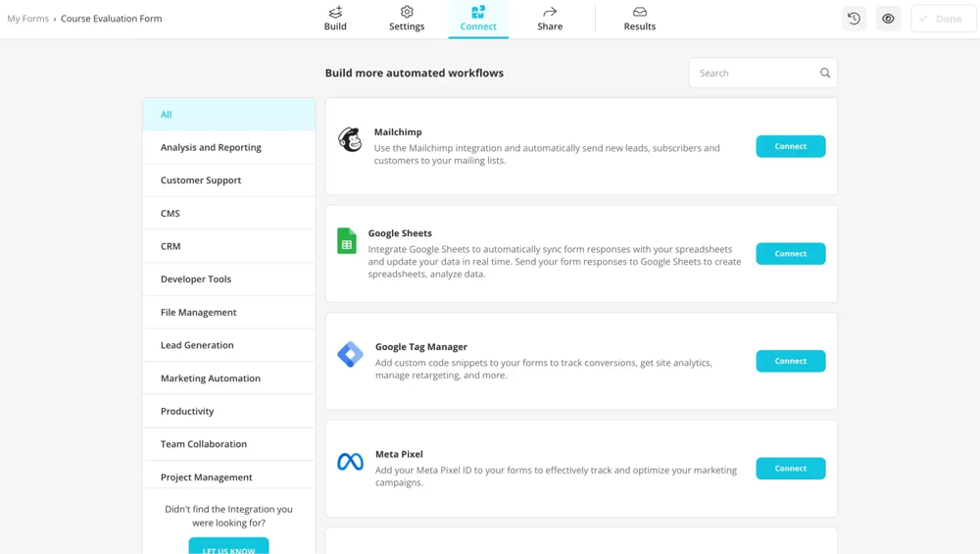Click into the integrations Search field
980x554 pixels.
pyautogui.click(x=755, y=74)
